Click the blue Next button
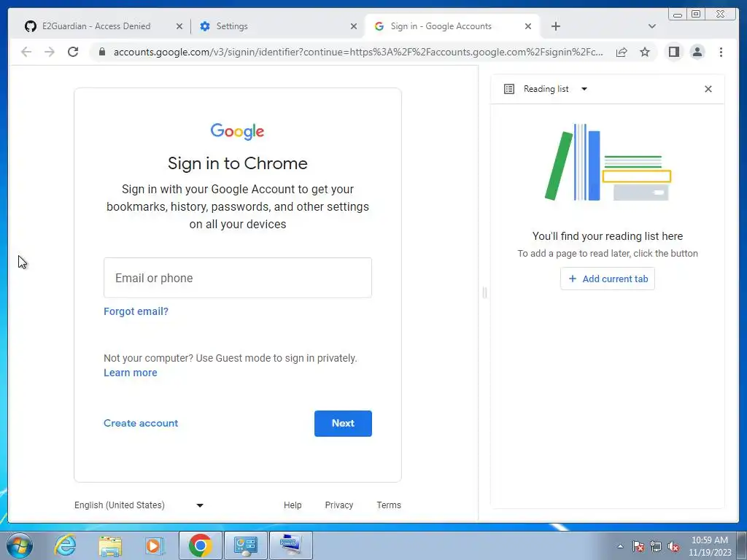 pos(343,424)
